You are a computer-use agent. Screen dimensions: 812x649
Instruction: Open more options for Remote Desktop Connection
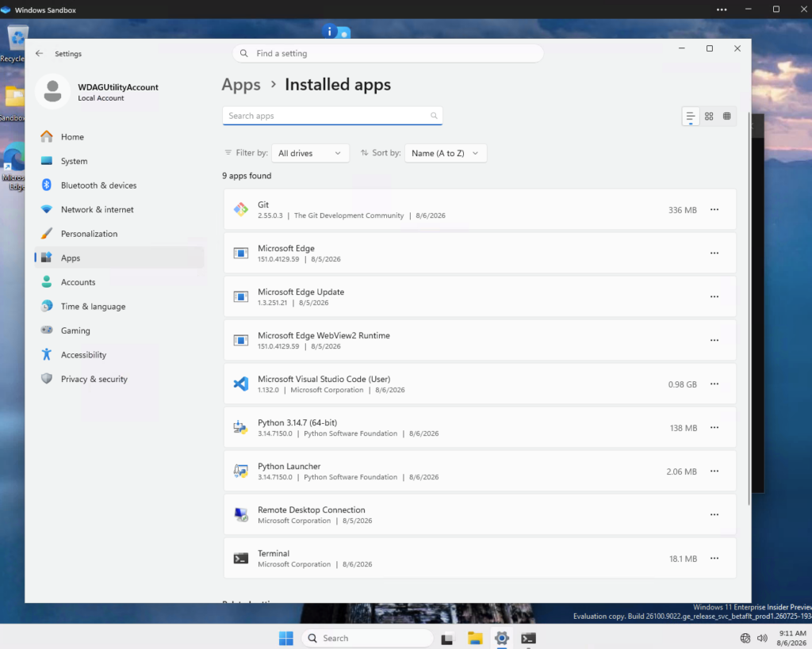pos(714,514)
